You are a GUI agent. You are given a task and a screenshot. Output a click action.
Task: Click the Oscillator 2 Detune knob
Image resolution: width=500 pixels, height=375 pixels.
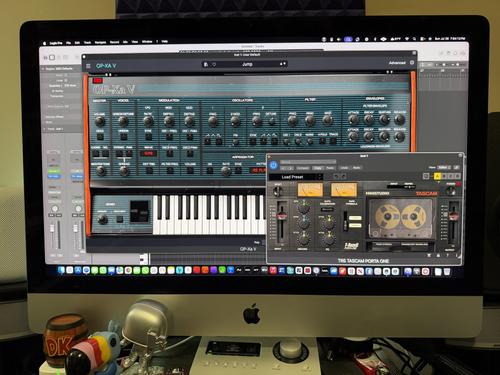[x=271, y=121]
